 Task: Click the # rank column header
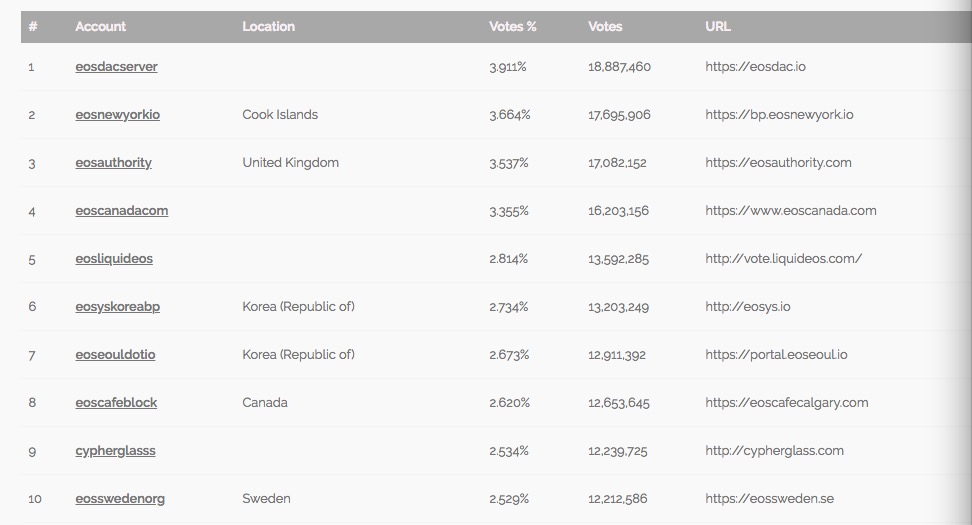point(33,27)
